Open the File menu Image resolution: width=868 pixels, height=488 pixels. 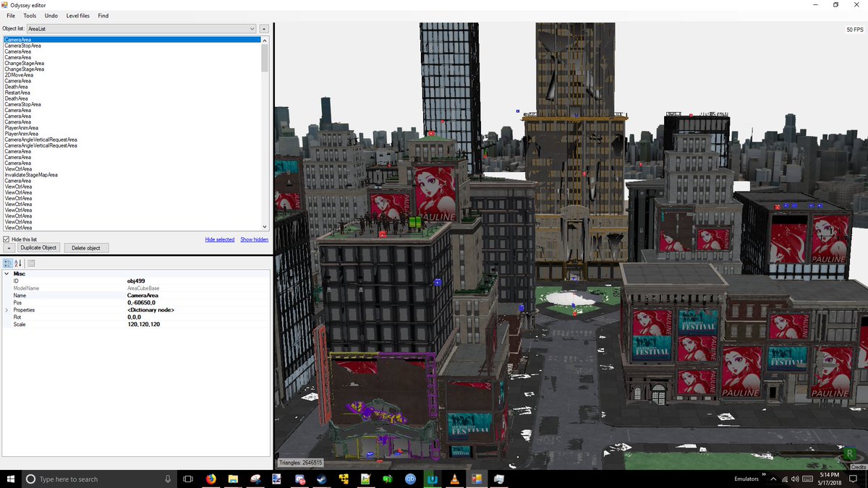[11, 15]
